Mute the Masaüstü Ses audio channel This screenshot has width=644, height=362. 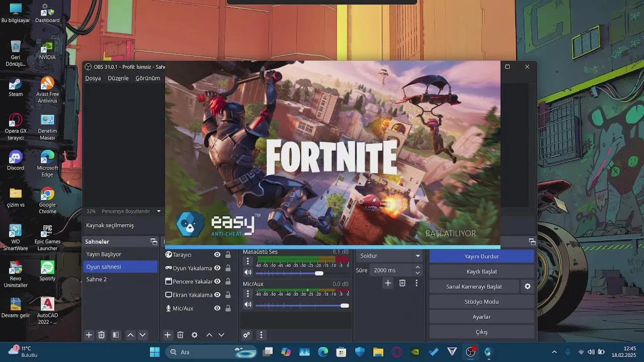coord(247,273)
